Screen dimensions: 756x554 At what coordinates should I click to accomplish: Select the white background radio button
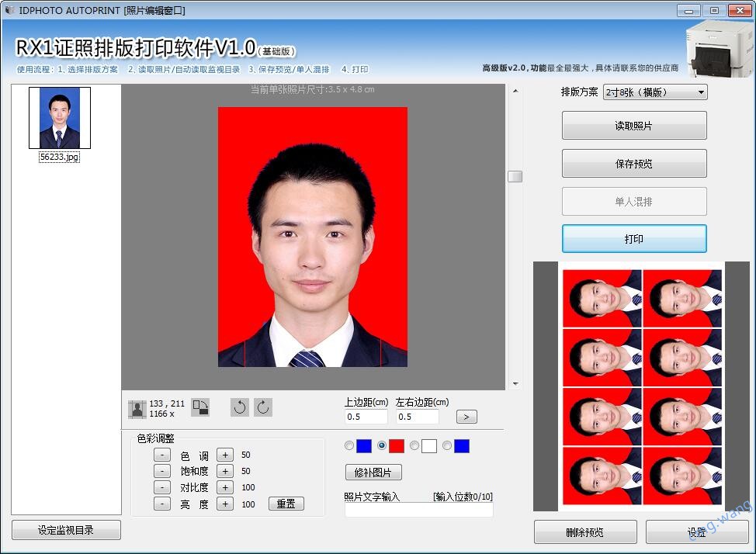[x=414, y=446]
